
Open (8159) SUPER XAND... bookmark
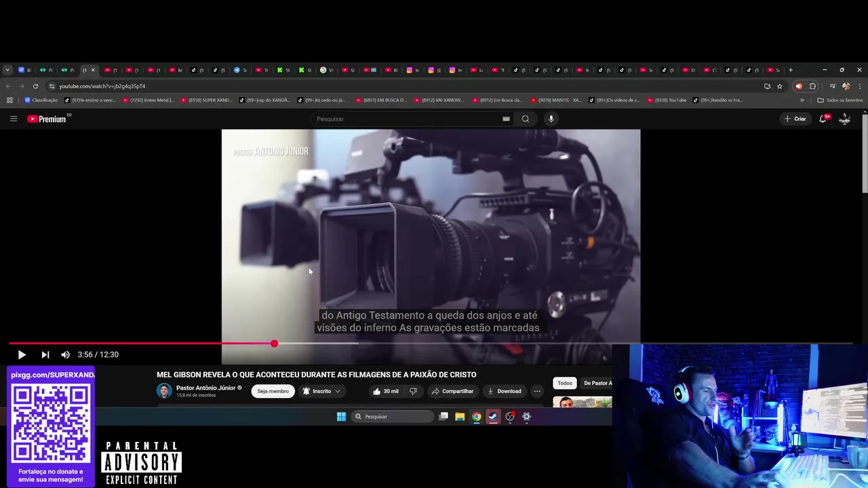pos(206,100)
